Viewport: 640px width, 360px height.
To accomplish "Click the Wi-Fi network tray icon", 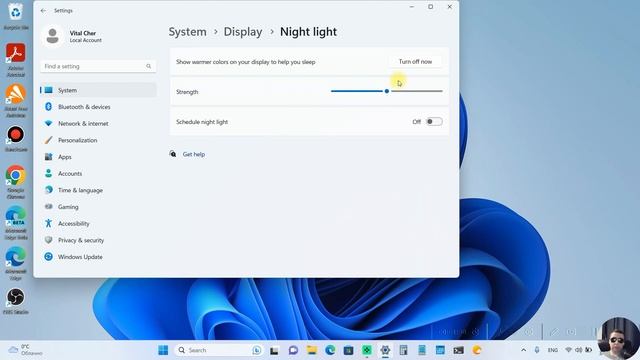I will (x=568, y=350).
